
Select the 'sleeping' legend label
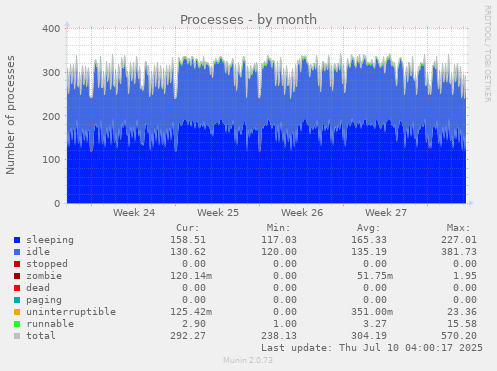50,240
